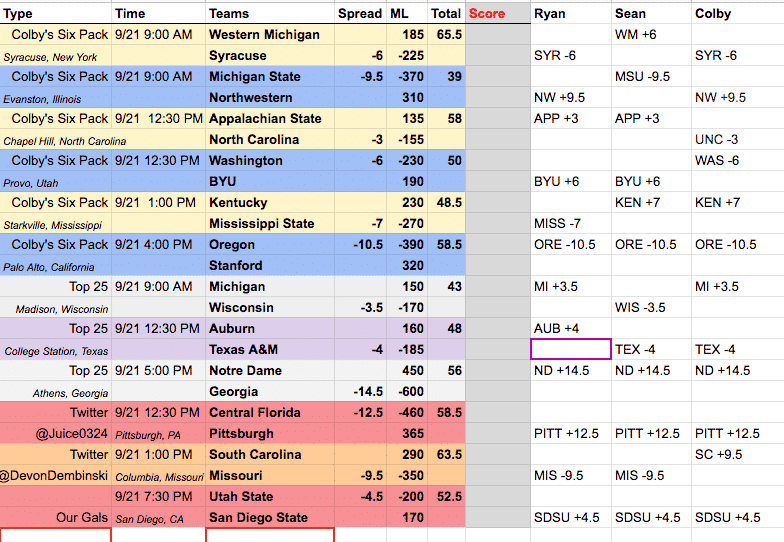Select the Palo Alto, California cell
This screenshot has height=542, width=784.
(56, 266)
